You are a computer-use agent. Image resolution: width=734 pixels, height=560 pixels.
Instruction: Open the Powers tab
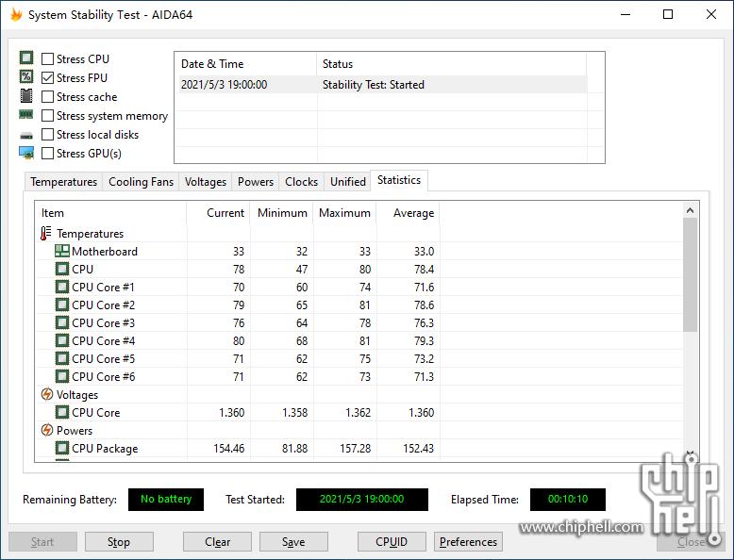(x=256, y=182)
